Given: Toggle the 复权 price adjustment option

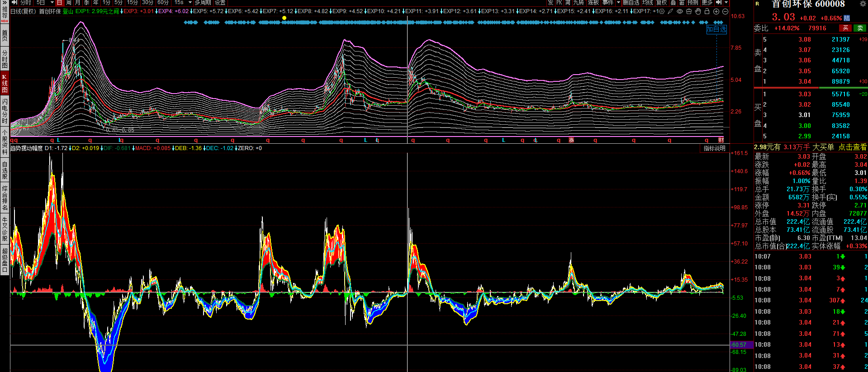Looking at the screenshot, I should coord(661,3).
